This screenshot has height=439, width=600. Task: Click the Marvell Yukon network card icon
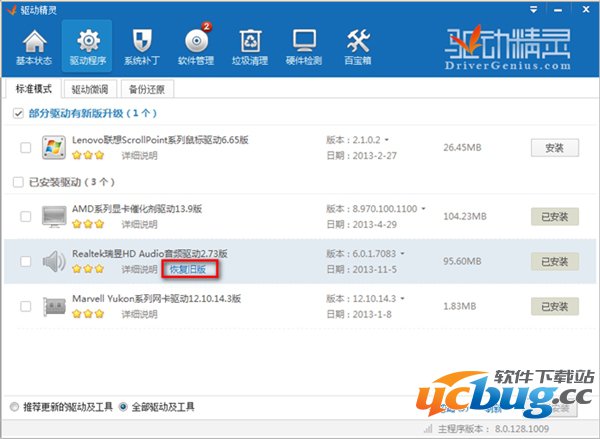(54, 307)
